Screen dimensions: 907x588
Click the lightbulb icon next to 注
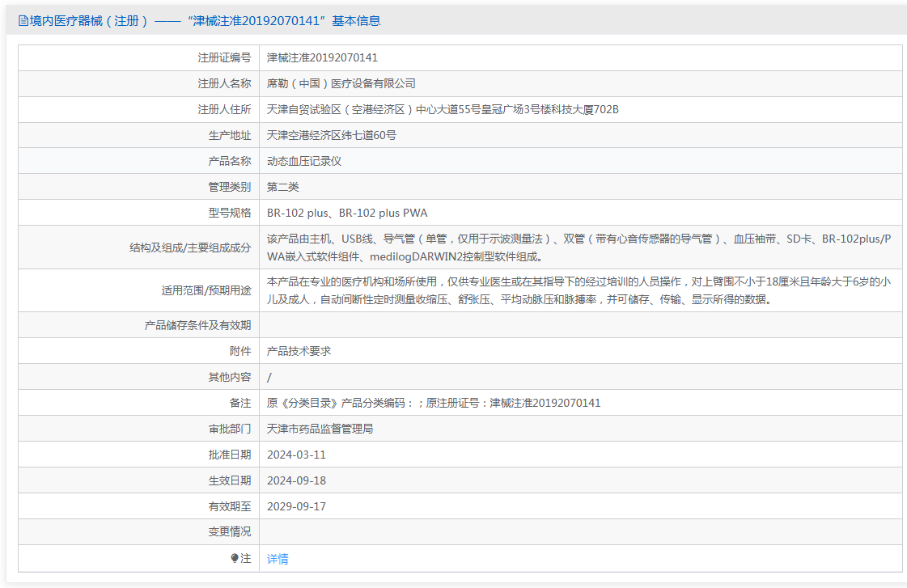[235, 558]
